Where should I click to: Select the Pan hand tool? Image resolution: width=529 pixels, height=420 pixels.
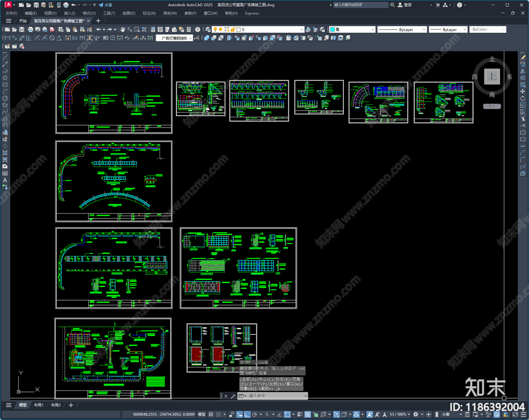[x=123, y=29]
